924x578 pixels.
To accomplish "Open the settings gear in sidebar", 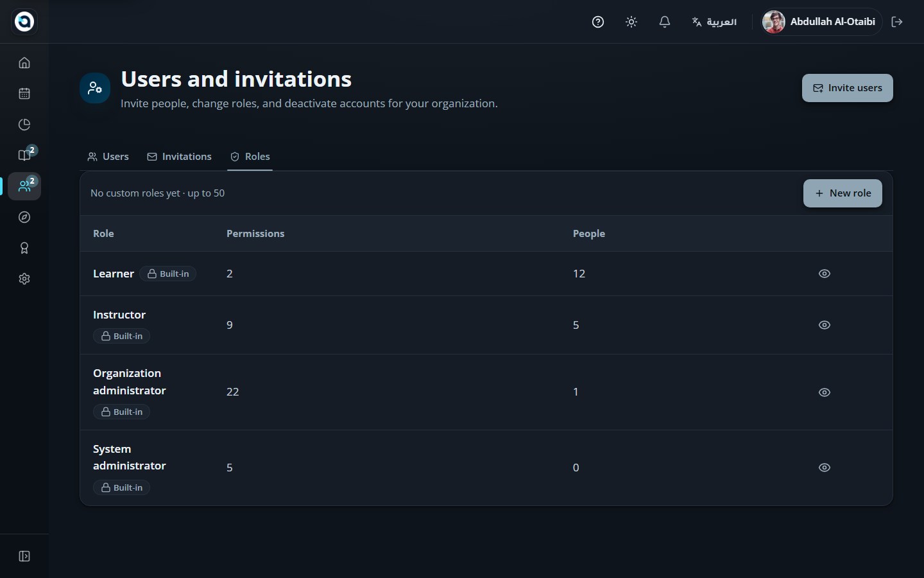I will 24,279.
